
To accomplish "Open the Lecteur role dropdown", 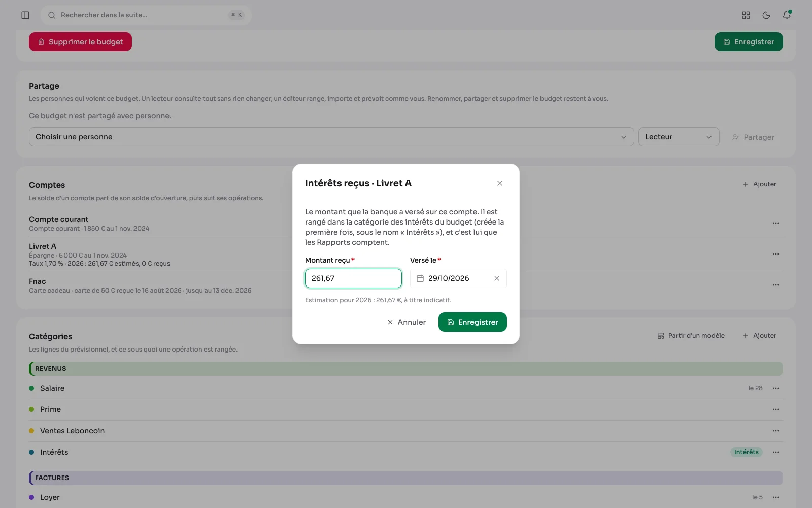I will tap(679, 137).
